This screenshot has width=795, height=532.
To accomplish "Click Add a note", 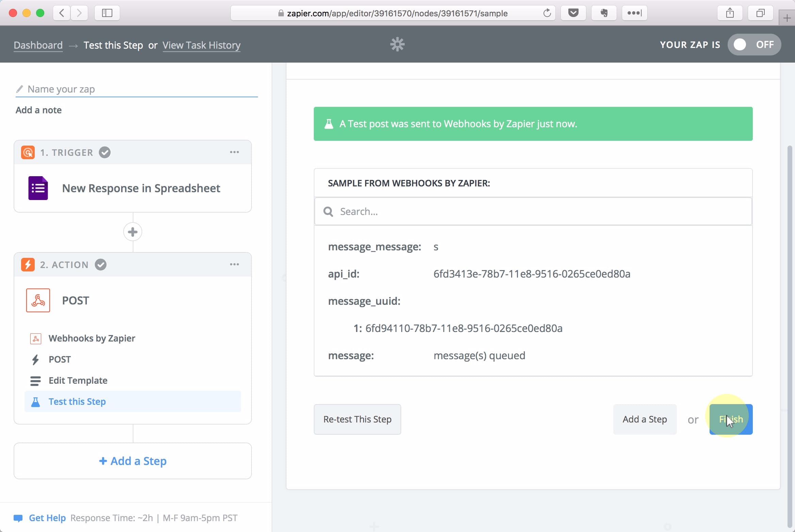I will tap(38, 110).
